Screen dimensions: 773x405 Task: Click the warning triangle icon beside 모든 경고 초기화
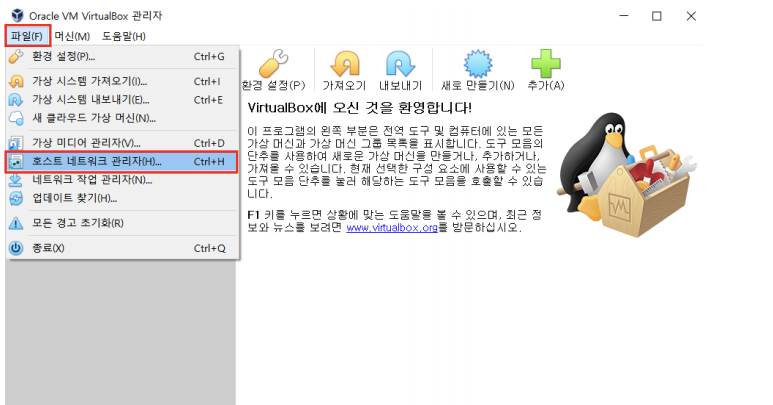[x=16, y=223]
